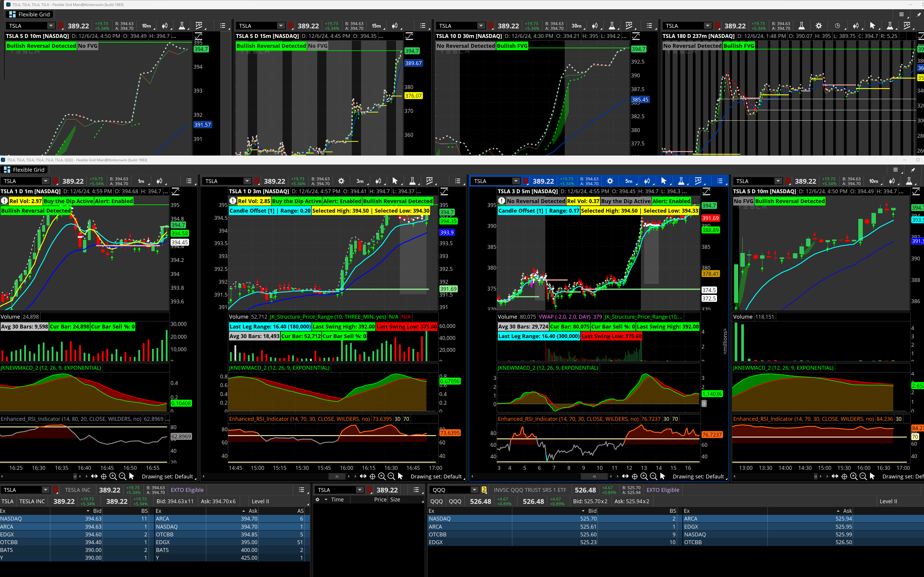Screen dimensions: 924x577
Task: Click Level II label in QQQ panel
Action: pos(888,501)
